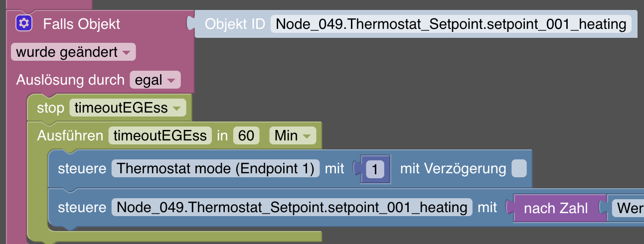Select the 'Objekt ID' block label
The image size is (644, 244).
pos(235,24)
